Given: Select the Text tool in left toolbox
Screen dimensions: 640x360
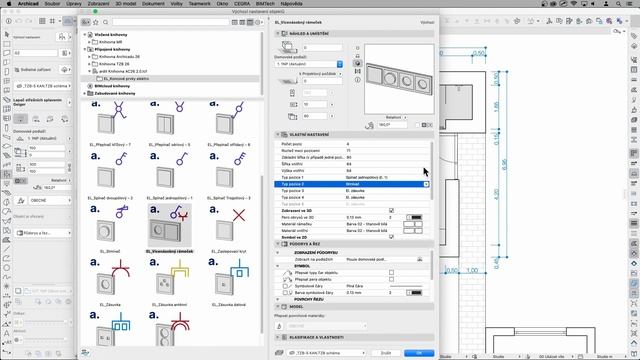Looking at the screenshot, I should (7, 333).
